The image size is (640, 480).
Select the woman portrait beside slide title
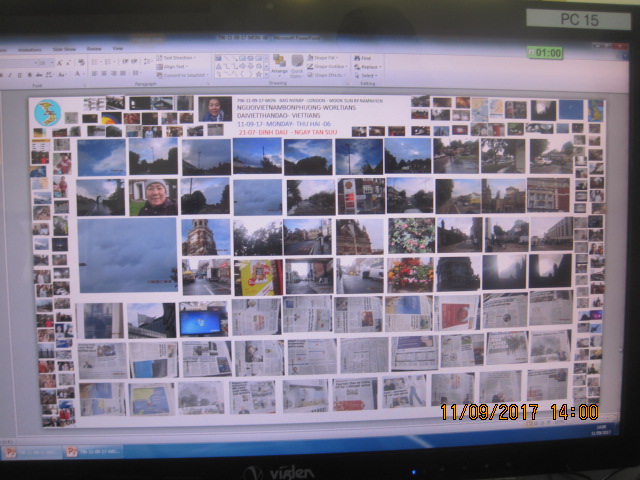pos(215,109)
